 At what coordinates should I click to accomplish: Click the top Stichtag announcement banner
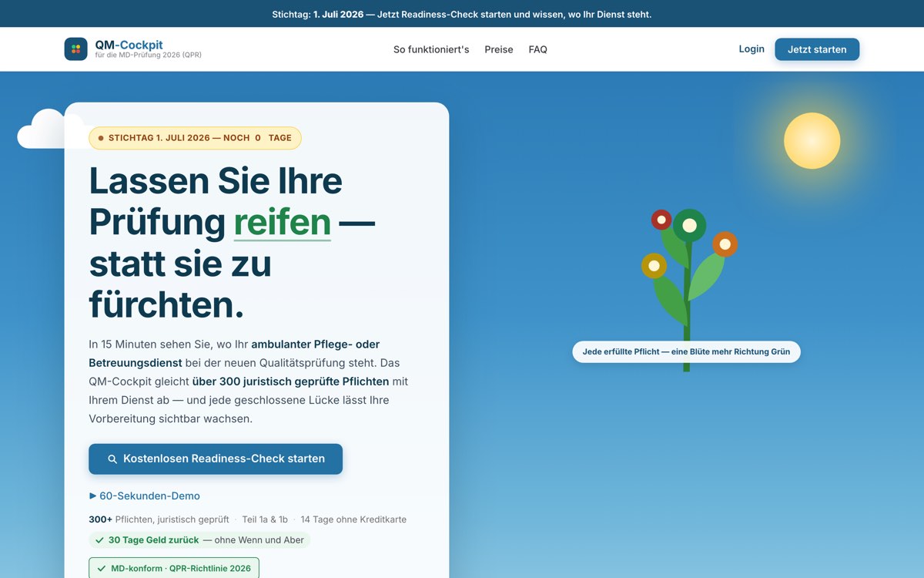[x=462, y=14]
